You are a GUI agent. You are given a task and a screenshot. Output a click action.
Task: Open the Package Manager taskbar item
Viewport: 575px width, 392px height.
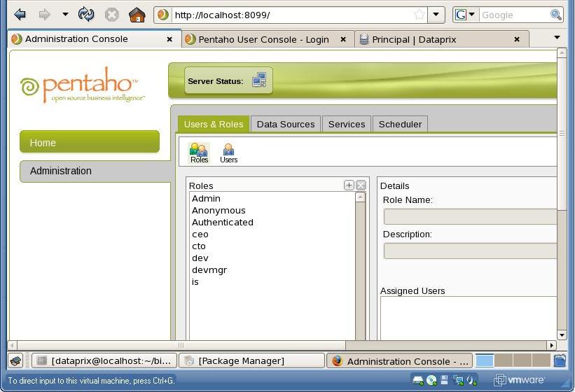[x=251, y=361]
